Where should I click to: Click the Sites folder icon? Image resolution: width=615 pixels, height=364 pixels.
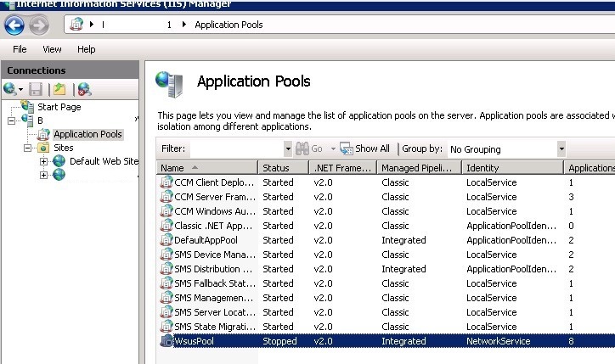pyautogui.click(x=43, y=148)
